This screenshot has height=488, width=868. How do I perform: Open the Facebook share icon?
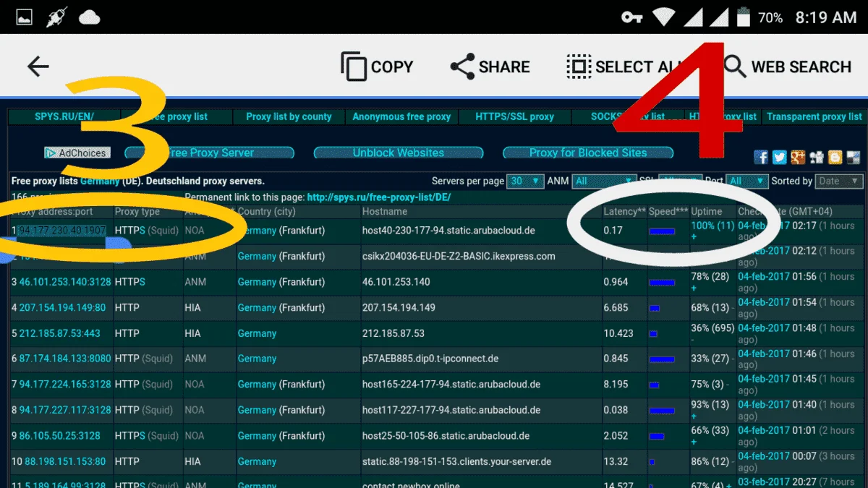761,157
